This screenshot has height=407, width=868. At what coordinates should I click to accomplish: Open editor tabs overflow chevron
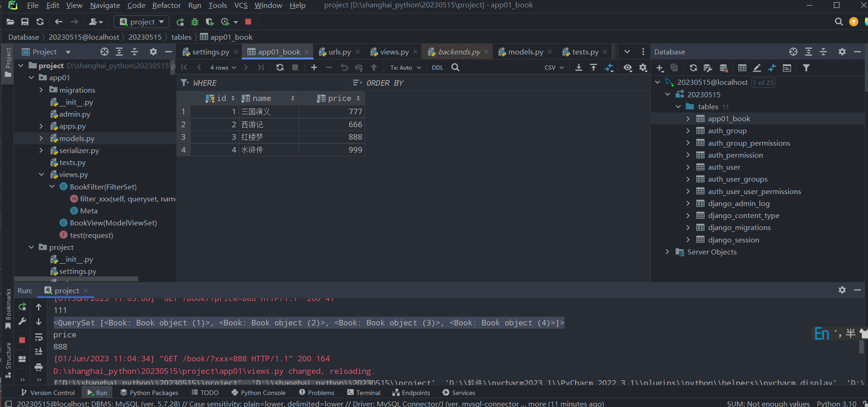627,52
